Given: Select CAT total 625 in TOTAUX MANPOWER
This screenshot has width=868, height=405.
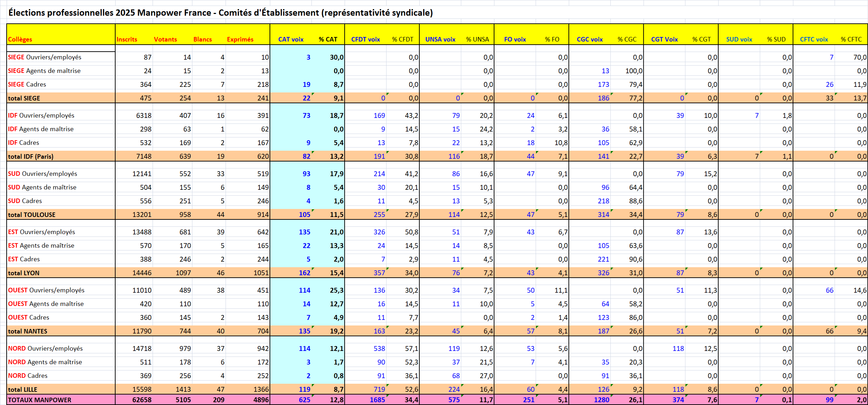Looking at the screenshot, I should 304,400.
